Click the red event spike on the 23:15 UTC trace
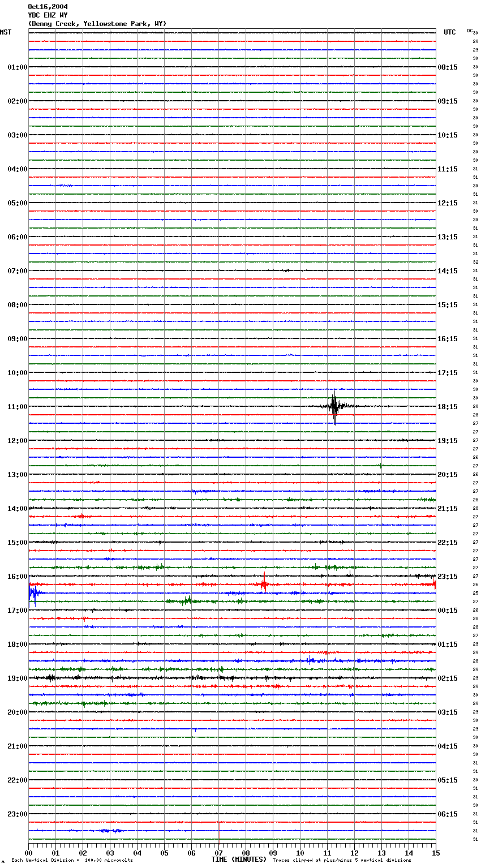 pos(264,583)
